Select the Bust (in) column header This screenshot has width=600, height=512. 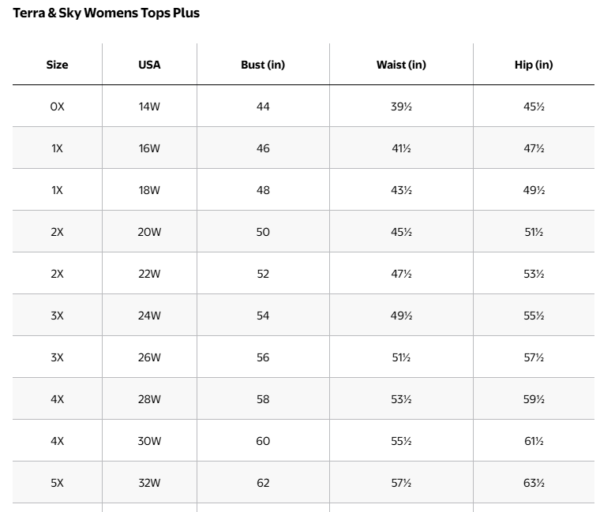point(263,65)
